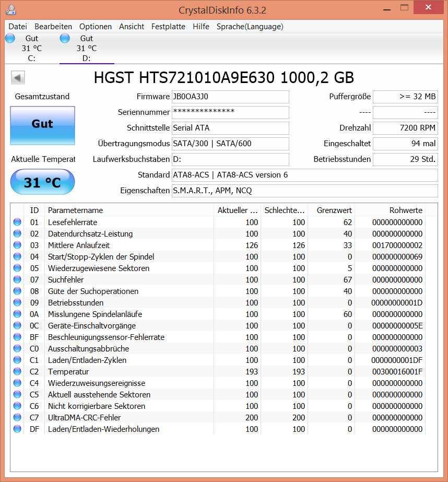Click status orb of Nicht korrigierbare Sektoren row

tap(18, 406)
